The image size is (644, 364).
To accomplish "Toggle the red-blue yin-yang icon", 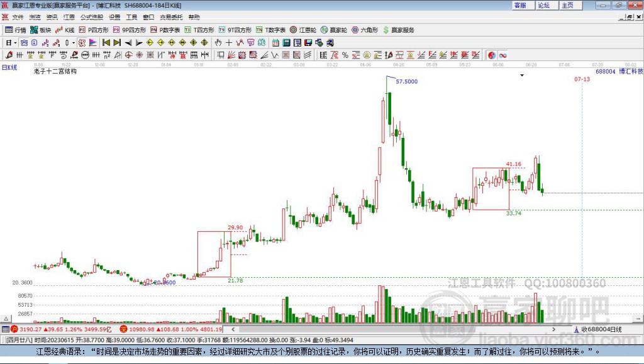I will (x=492, y=55).
